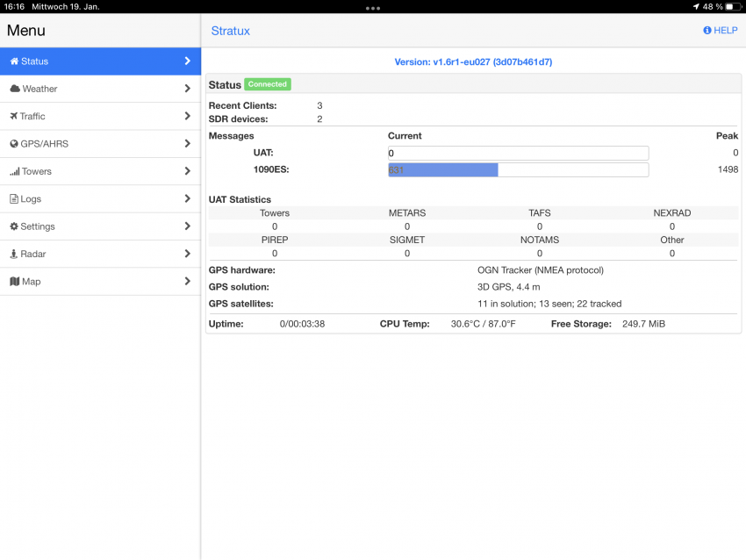Open the Traffic menu item

pyautogui.click(x=100, y=116)
